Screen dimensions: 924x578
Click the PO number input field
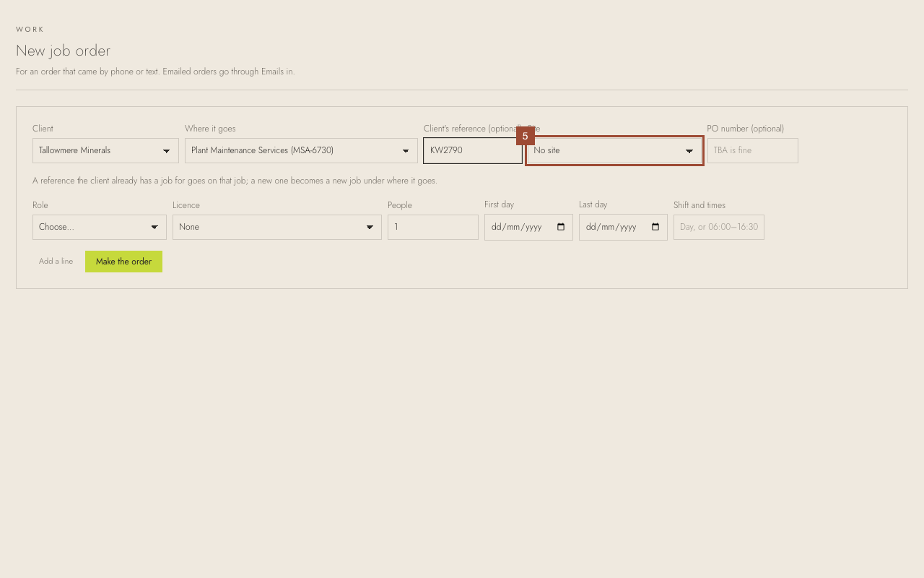coord(753,150)
